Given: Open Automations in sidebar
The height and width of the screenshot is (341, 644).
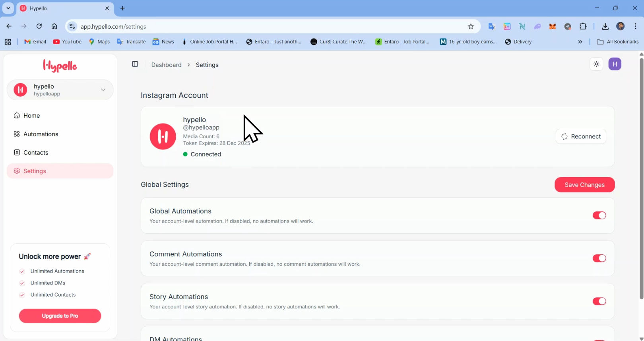Looking at the screenshot, I should click(60, 134).
